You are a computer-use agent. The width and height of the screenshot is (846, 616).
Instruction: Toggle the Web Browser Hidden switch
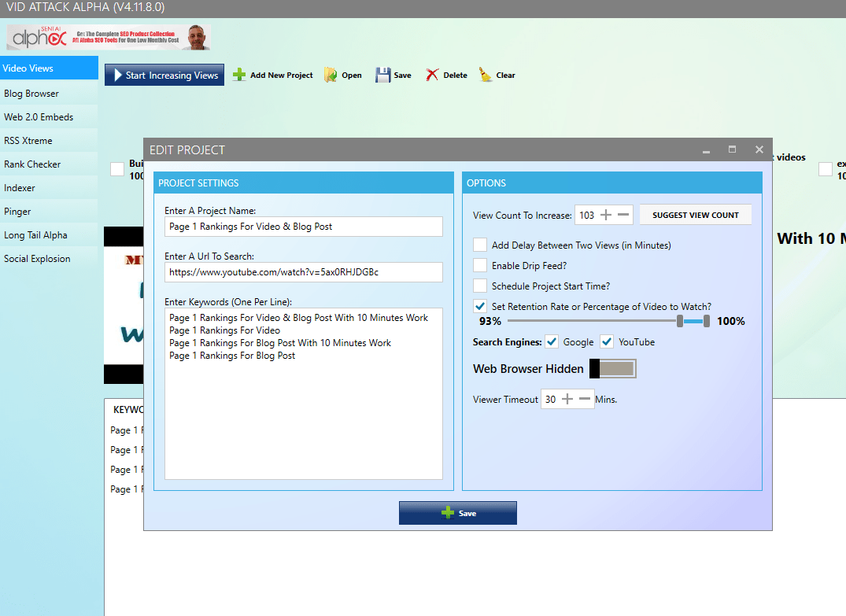tap(613, 368)
